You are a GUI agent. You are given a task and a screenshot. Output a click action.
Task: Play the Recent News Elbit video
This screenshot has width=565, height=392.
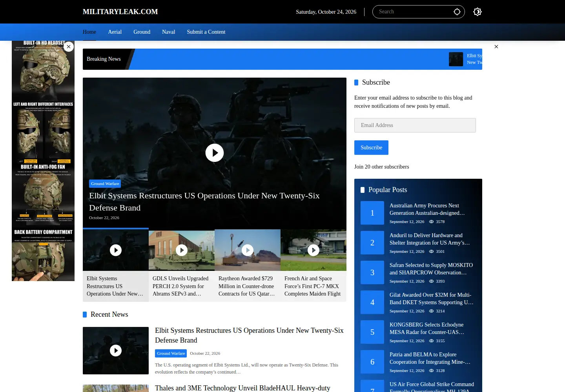[x=116, y=350]
